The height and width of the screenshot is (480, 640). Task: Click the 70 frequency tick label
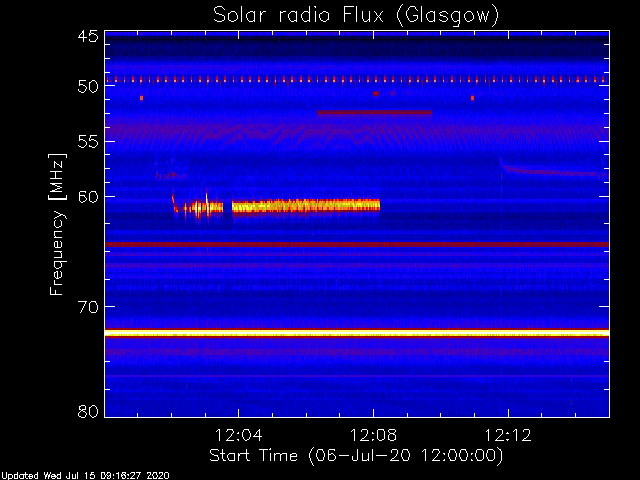88,307
